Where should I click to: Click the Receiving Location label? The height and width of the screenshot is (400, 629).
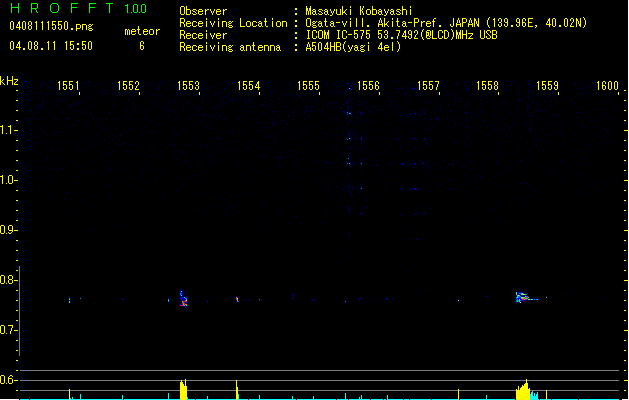pos(233,23)
